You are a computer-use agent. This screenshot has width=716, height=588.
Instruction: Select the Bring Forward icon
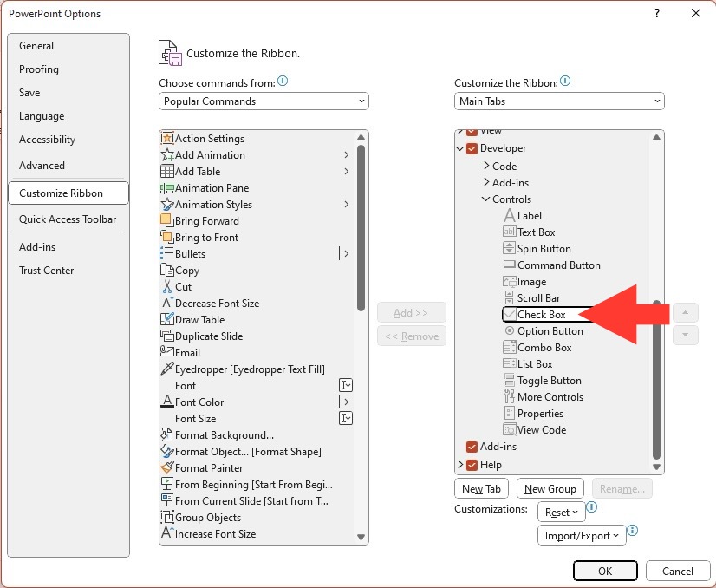click(167, 220)
